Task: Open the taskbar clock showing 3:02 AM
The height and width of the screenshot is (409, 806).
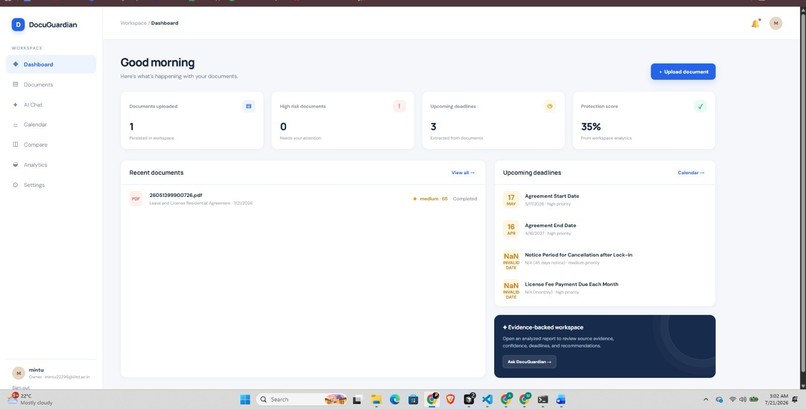Action: tap(779, 399)
